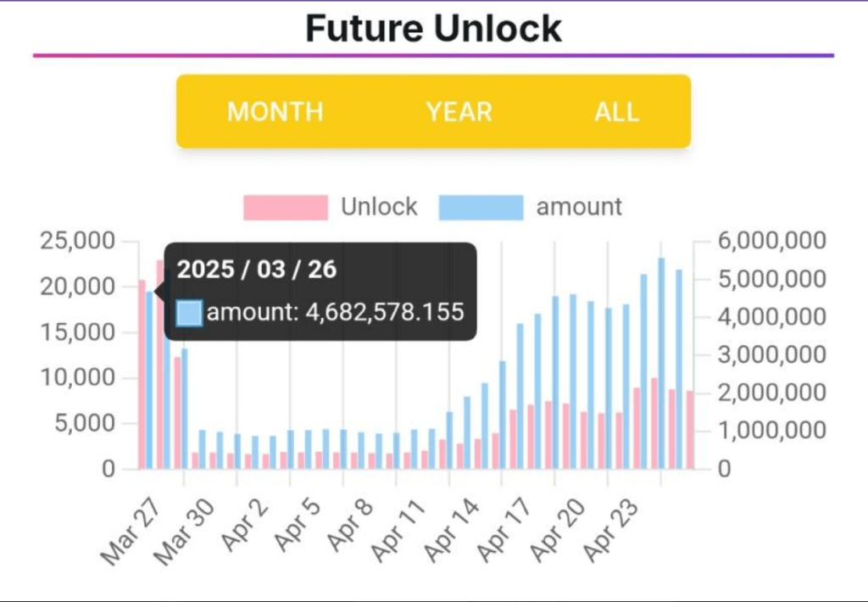
Task: Select the tallest blue amount bar
Action: coord(661,363)
